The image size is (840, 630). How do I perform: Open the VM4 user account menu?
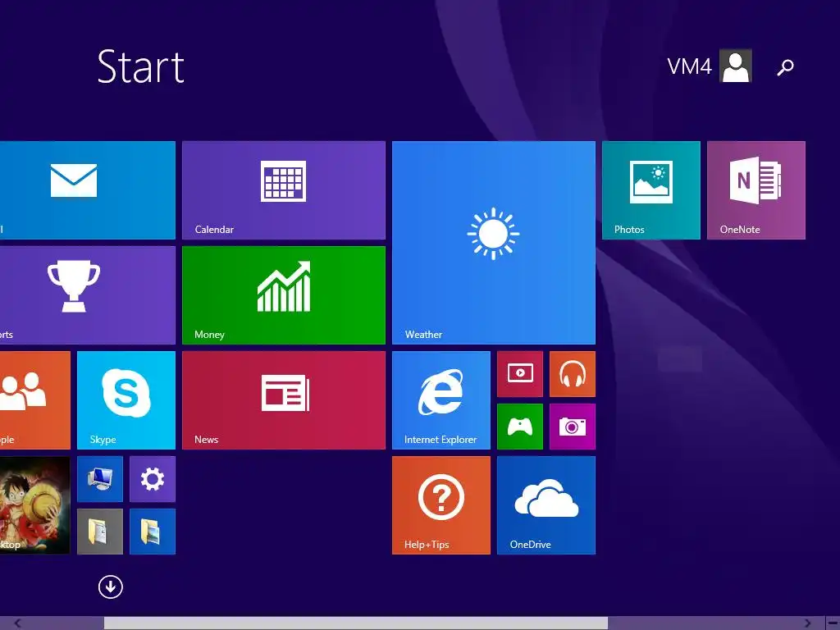pyautogui.click(x=710, y=66)
